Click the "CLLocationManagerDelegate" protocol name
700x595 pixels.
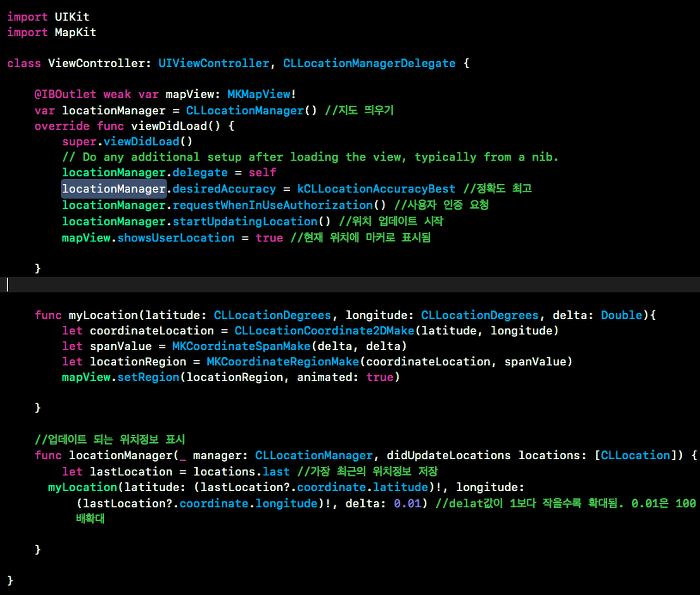pos(369,63)
